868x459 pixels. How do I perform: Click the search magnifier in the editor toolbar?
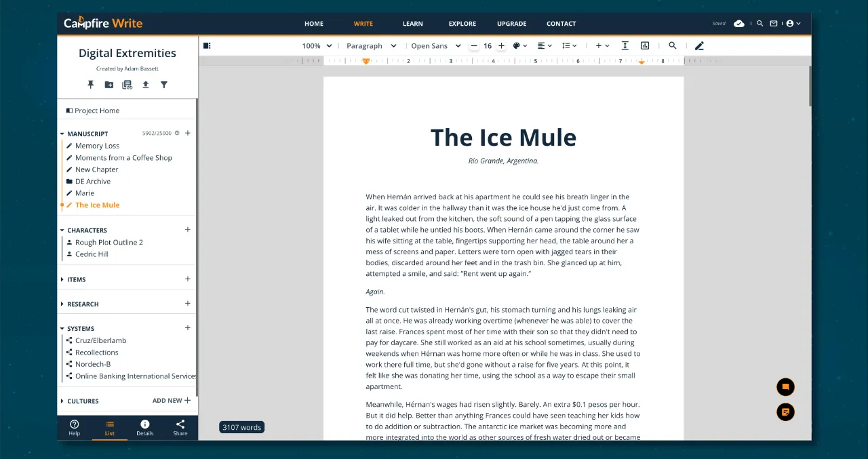point(672,45)
